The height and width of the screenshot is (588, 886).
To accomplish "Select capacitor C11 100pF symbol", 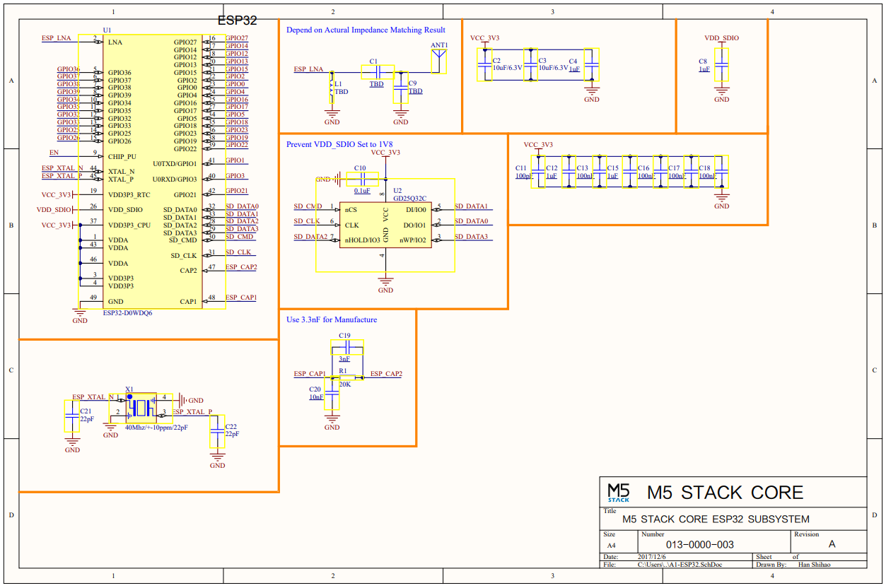I will point(538,172).
